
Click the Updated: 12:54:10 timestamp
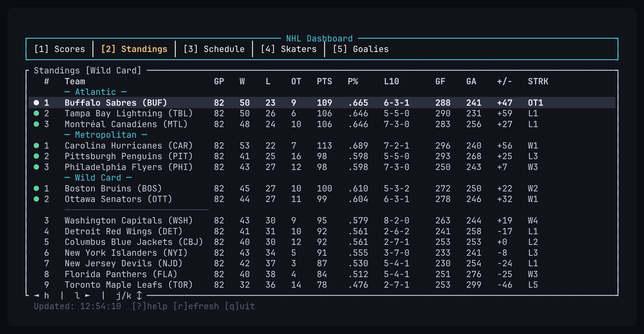(x=77, y=306)
